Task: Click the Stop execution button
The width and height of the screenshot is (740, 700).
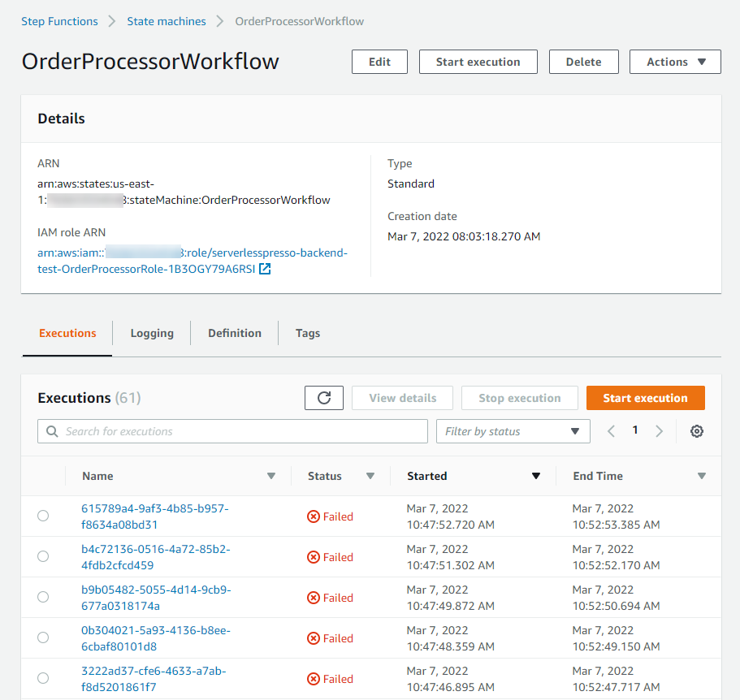Action: [520, 398]
